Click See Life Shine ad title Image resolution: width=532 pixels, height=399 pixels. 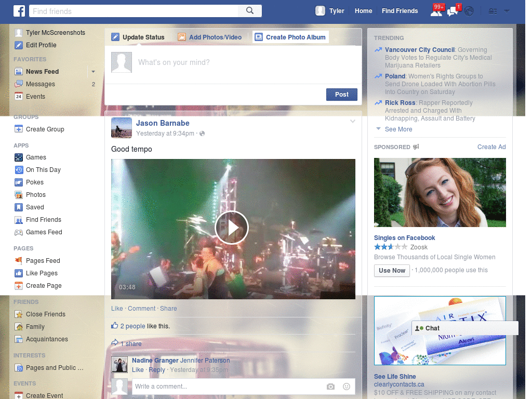(395, 377)
